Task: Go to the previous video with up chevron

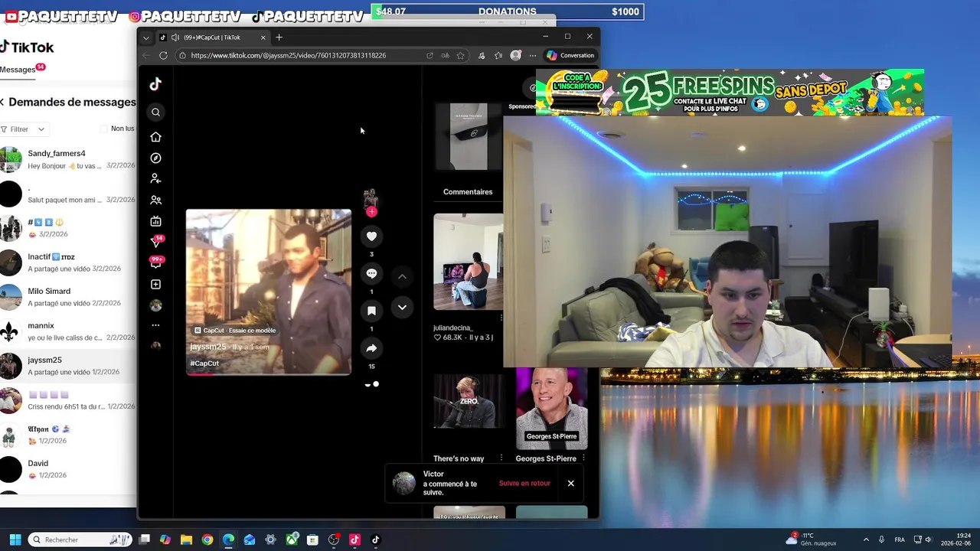Action: coord(402,276)
